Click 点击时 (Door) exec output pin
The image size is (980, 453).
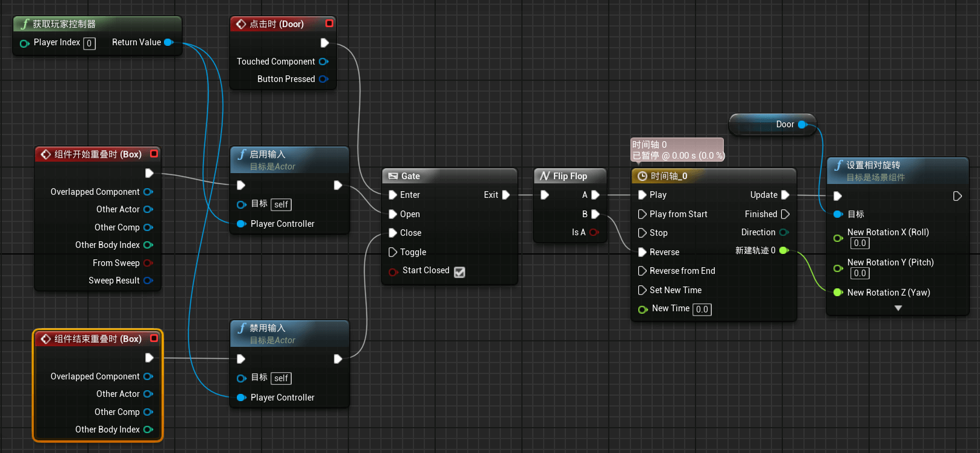click(324, 43)
